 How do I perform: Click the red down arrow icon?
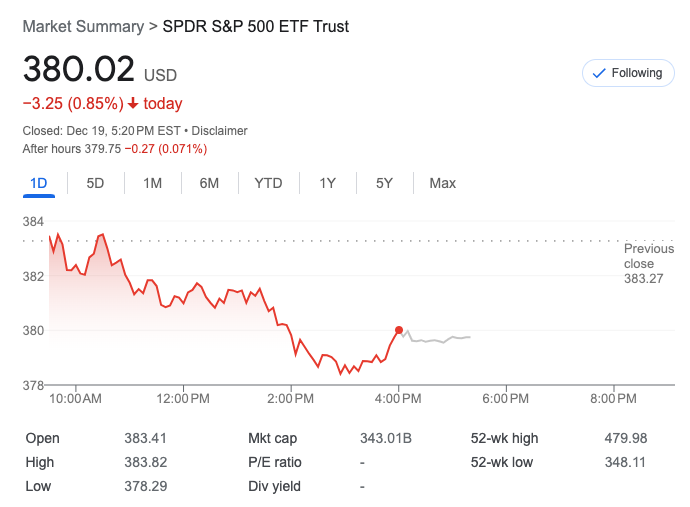[133, 104]
